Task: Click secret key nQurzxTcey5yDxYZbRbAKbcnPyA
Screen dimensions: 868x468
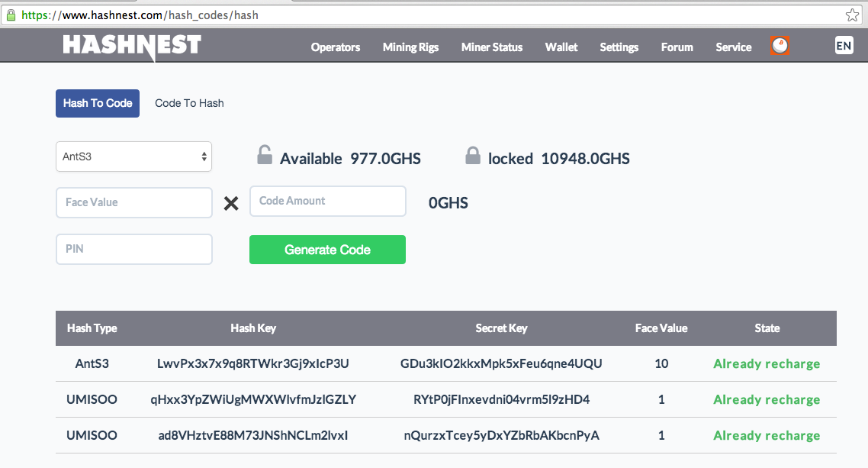Action: [502, 436]
